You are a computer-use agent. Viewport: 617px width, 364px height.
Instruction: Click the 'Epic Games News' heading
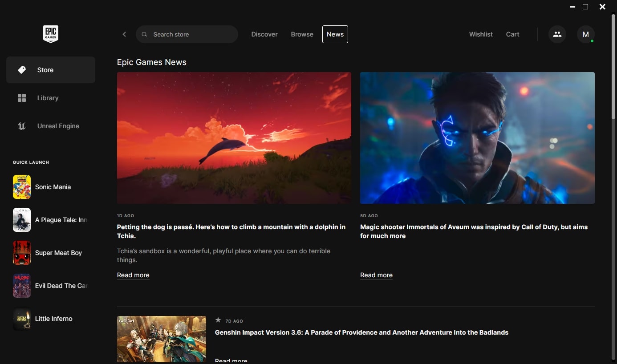152,62
